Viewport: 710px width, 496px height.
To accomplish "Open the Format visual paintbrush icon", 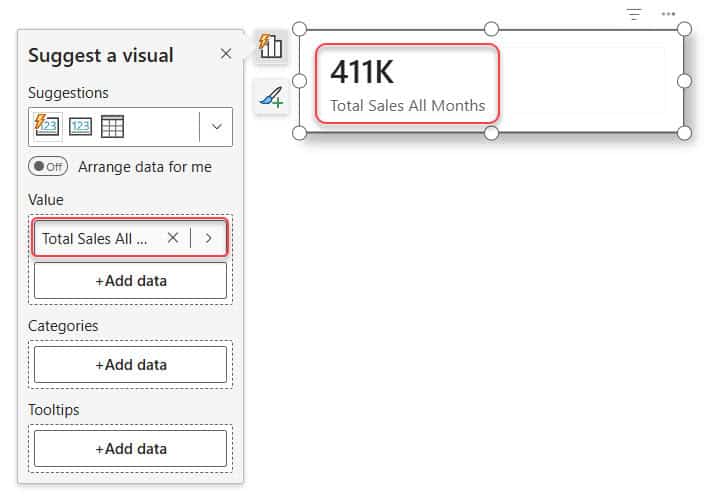I will pos(271,97).
